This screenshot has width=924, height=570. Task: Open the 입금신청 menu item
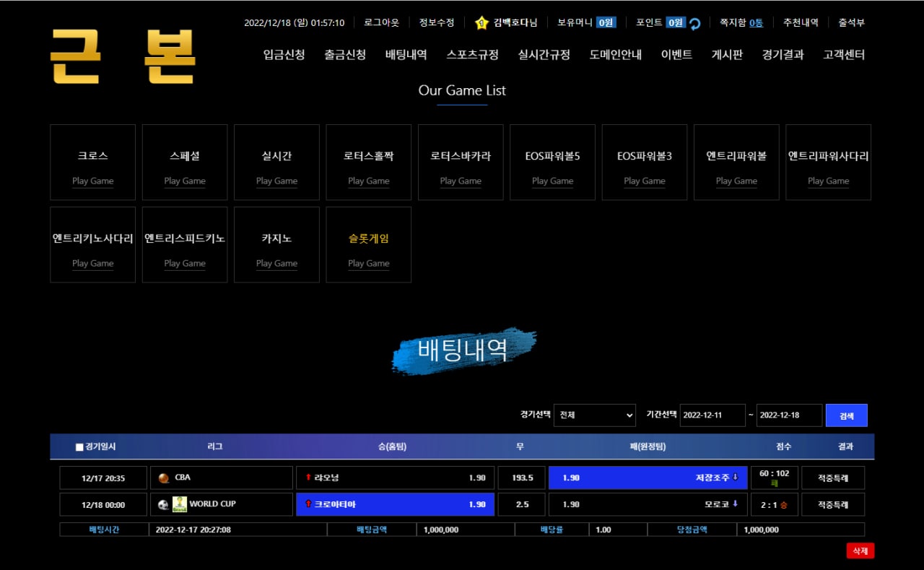tap(284, 55)
